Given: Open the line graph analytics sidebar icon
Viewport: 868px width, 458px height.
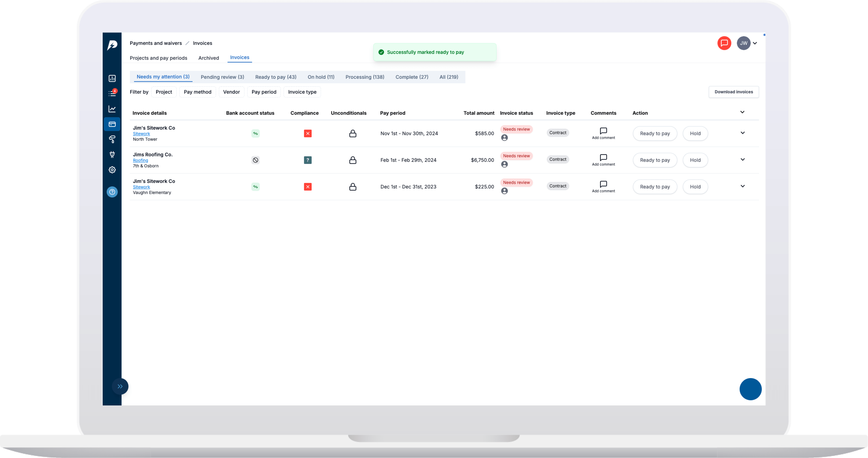Looking at the screenshot, I should [x=112, y=109].
